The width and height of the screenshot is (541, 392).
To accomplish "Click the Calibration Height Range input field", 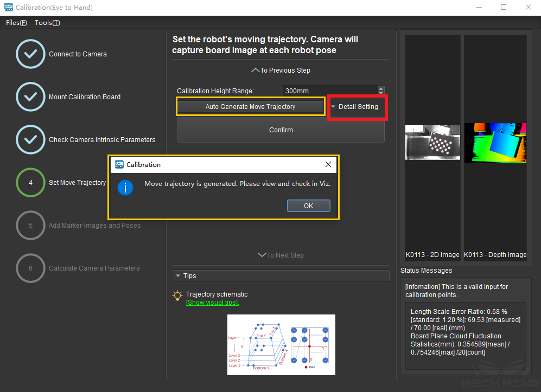I will pos(330,91).
